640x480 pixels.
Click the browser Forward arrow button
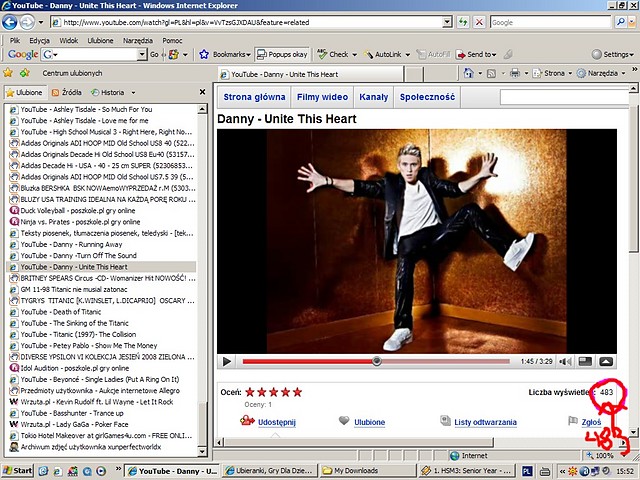tap(27, 22)
